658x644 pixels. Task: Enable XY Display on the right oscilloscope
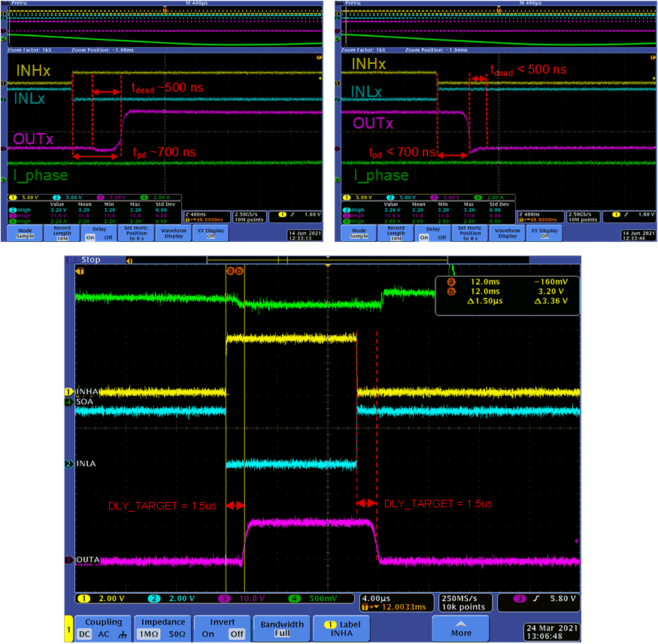[x=543, y=233]
